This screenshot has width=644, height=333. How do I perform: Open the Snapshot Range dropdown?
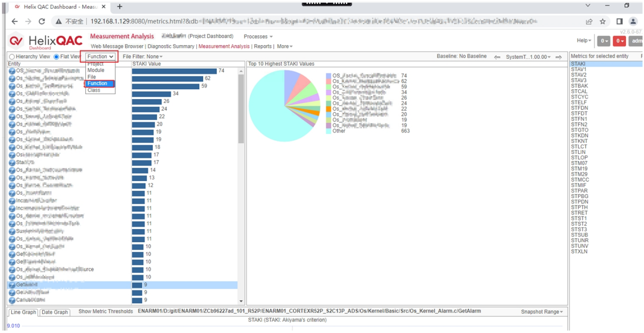542,312
